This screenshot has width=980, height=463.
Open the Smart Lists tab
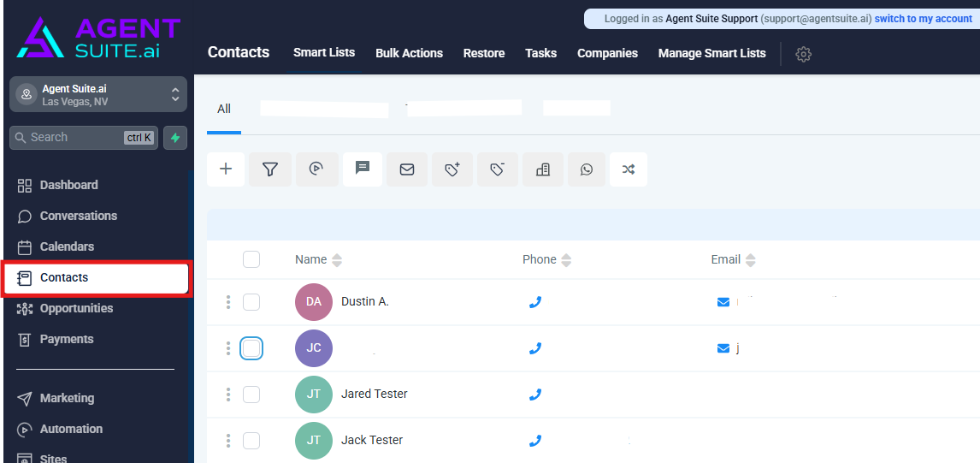324,52
